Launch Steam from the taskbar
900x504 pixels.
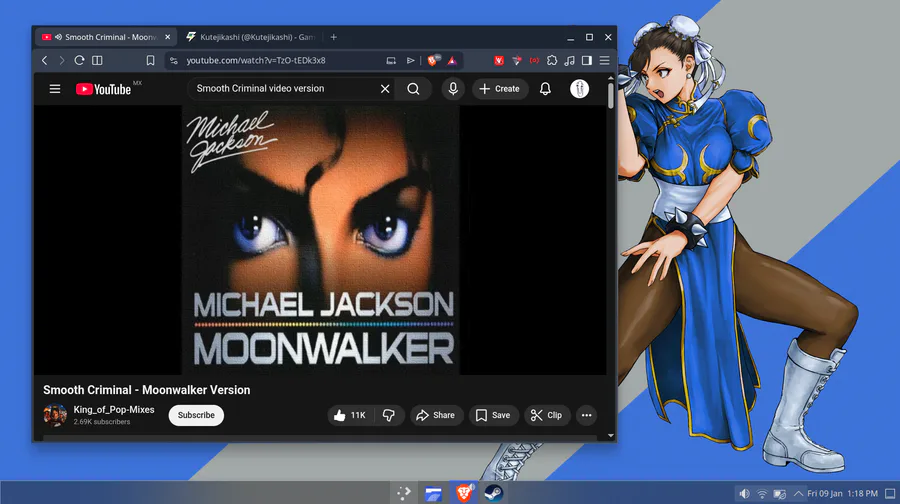coord(494,493)
